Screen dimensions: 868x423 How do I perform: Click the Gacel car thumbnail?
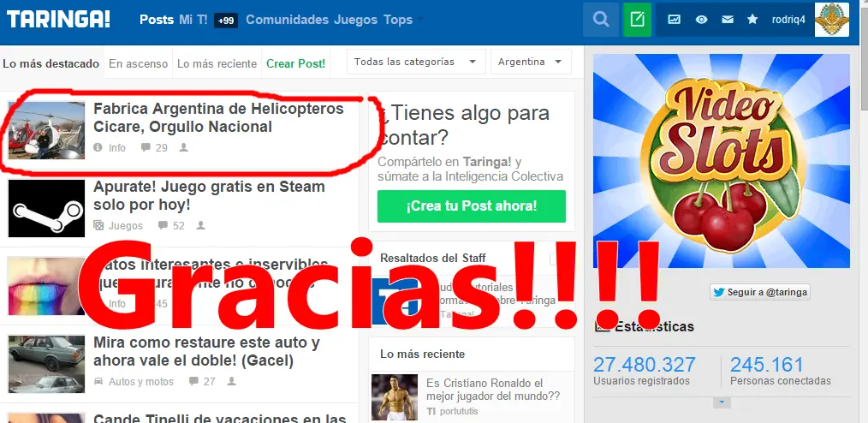[x=46, y=364]
